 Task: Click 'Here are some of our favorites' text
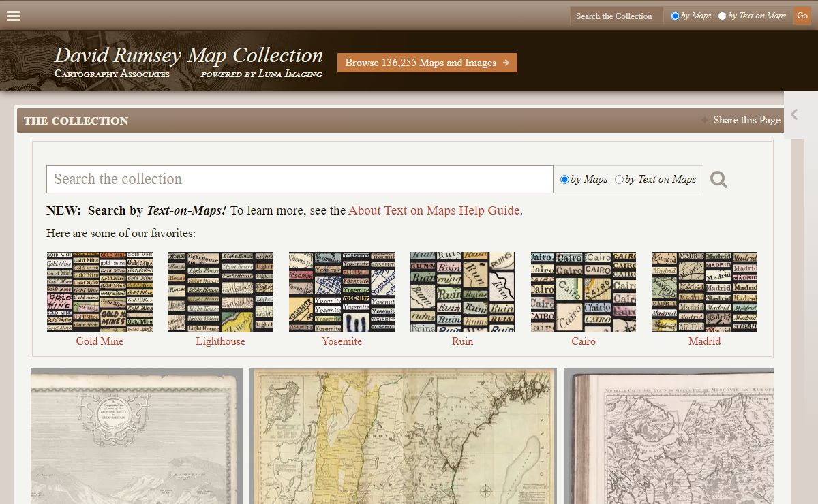(x=121, y=234)
